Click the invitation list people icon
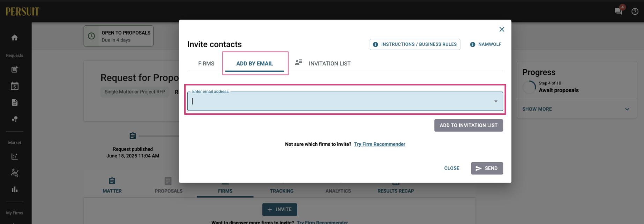644x224 pixels. click(299, 62)
